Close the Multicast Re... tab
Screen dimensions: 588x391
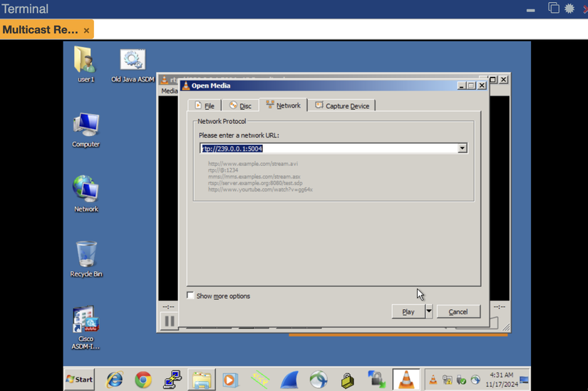(x=86, y=31)
